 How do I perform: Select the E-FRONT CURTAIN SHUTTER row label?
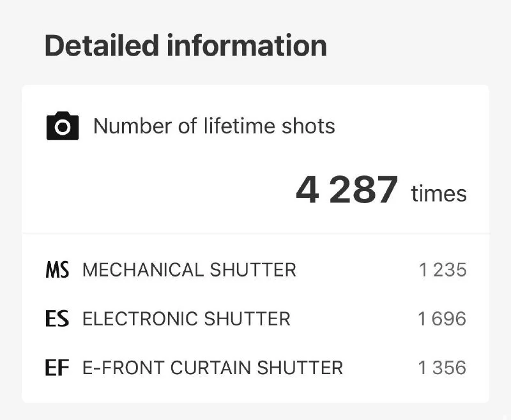[213, 367]
